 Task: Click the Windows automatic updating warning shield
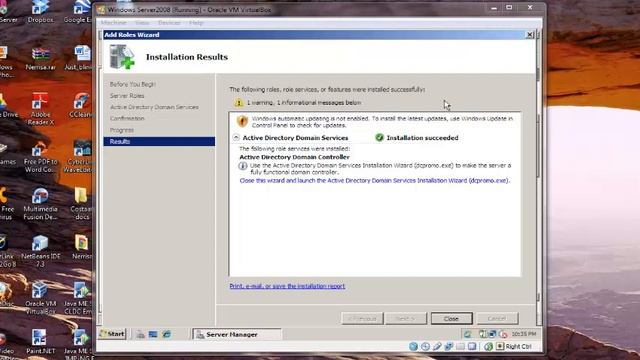[x=242, y=121]
